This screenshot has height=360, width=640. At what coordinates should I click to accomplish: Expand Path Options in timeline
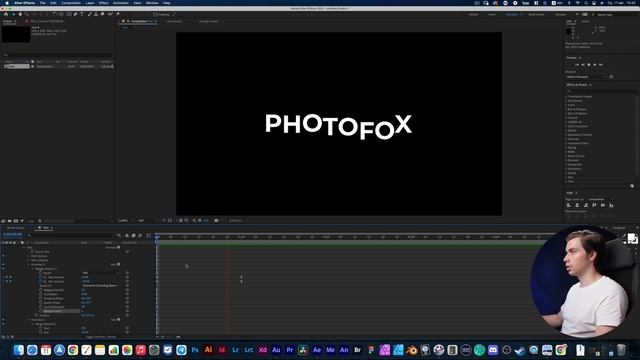coord(29,256)
